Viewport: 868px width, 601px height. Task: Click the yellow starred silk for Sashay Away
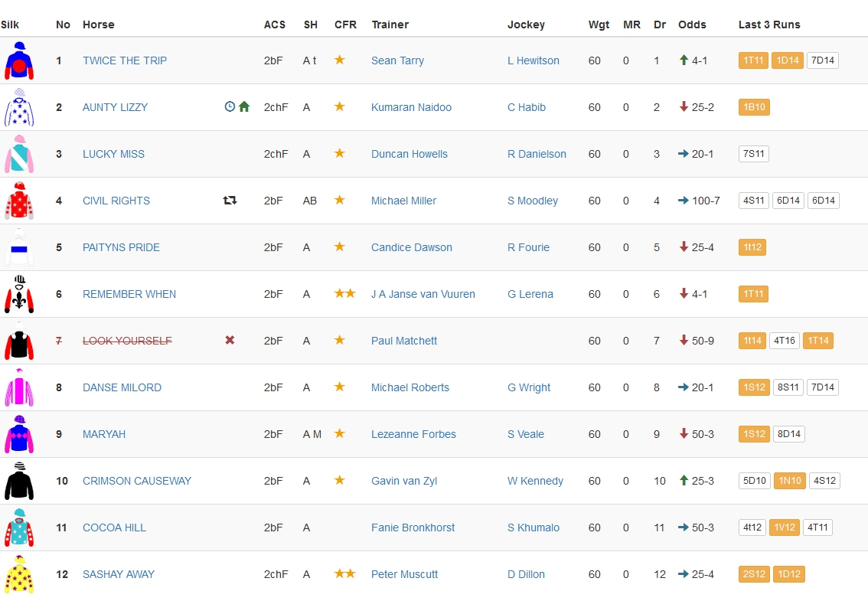[x=19, y=574]
